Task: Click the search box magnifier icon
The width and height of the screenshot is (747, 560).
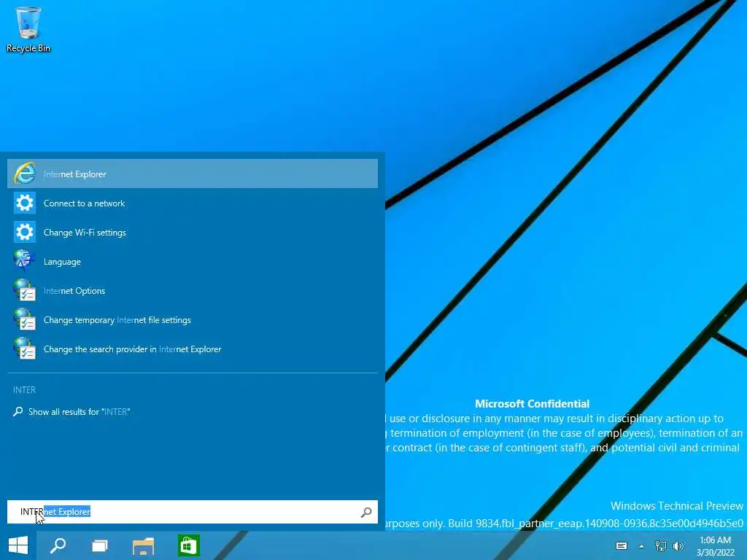Action: click(x=366, y=512)
